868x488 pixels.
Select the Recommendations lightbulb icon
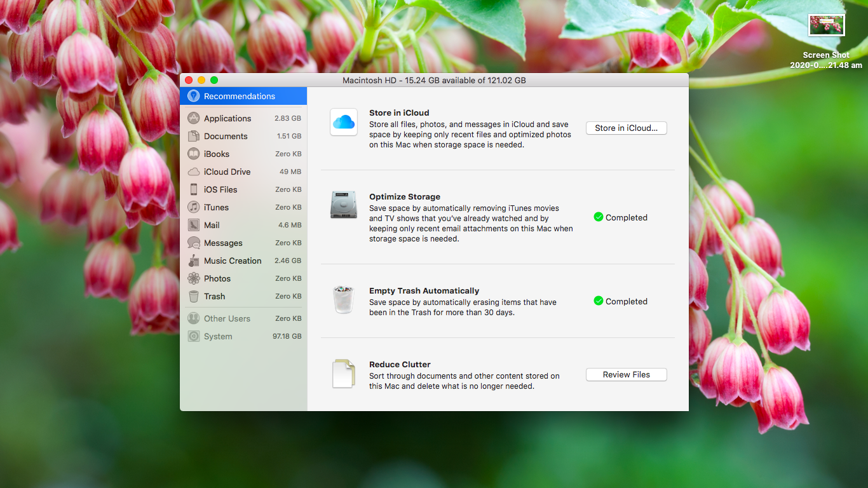[194, 96]
